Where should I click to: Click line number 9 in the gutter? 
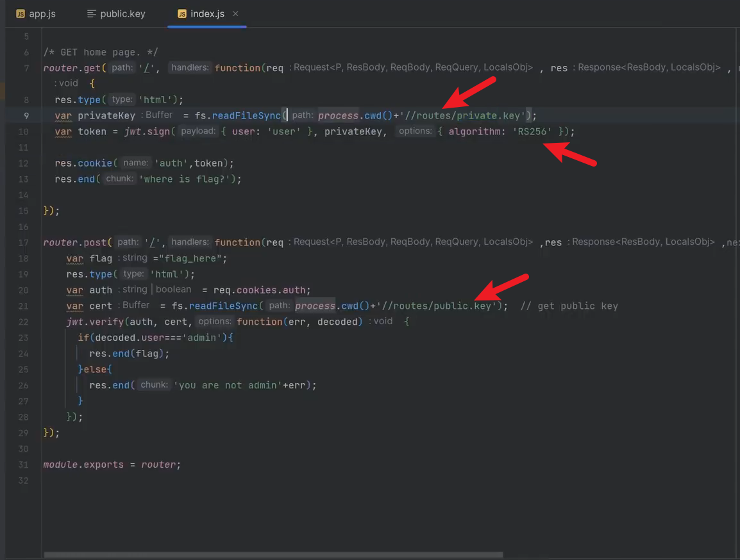[x=26, y=116]
